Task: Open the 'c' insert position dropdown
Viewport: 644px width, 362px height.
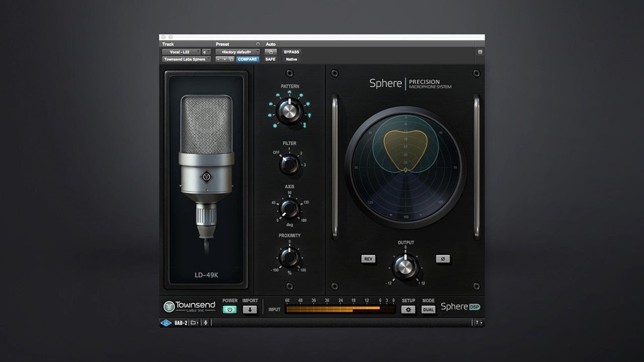Action: [206, 52]
